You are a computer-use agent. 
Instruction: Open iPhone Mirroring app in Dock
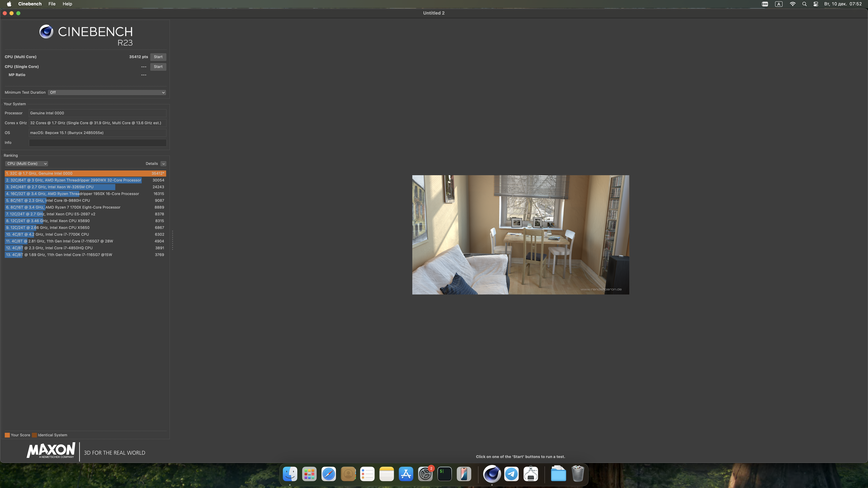[x=464, y=474]
